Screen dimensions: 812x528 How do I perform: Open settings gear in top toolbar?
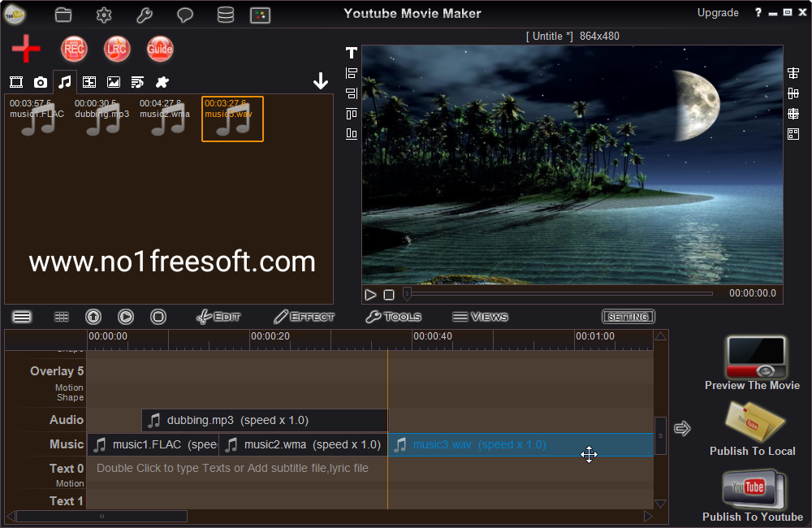[104, 15]
